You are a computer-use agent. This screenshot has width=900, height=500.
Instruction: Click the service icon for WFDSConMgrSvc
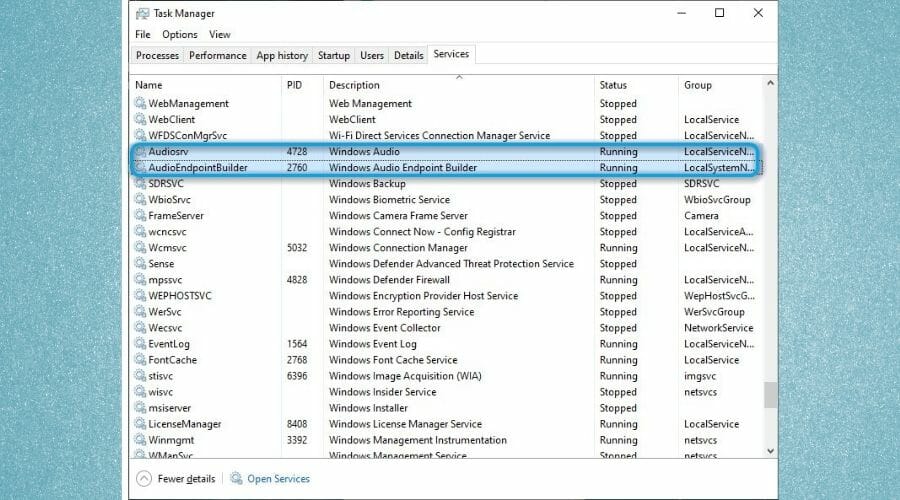pos(140,135)
